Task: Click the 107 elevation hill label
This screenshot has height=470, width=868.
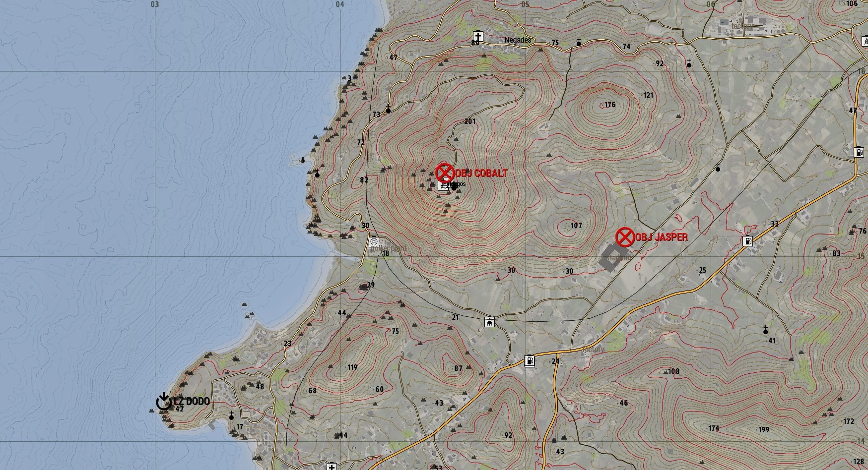Action: click(x=576, y=226)
